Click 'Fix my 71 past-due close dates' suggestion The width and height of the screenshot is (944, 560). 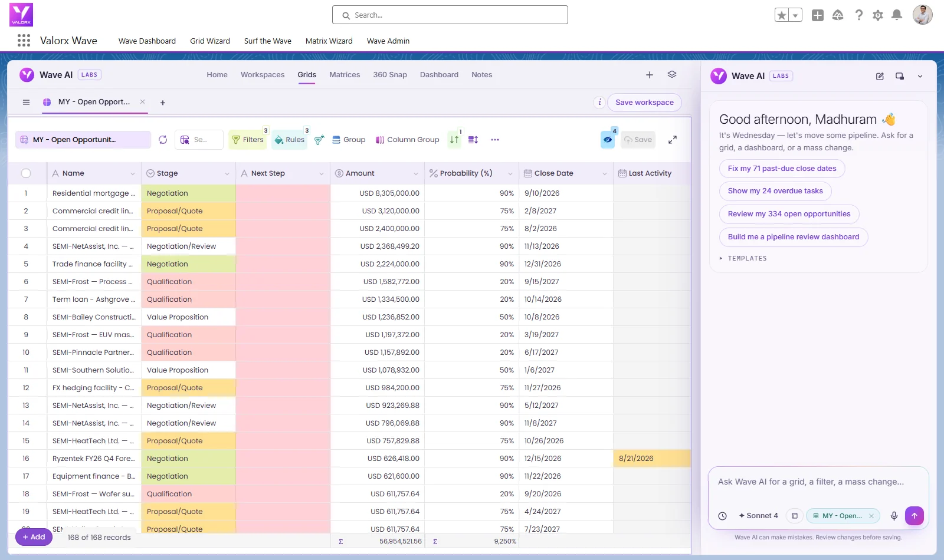(782, 169)
